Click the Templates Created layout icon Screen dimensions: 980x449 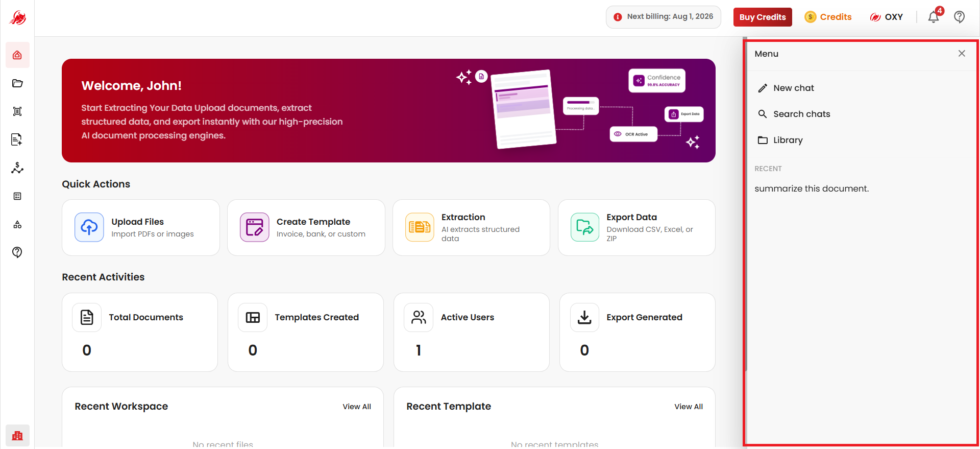[253, 317]
